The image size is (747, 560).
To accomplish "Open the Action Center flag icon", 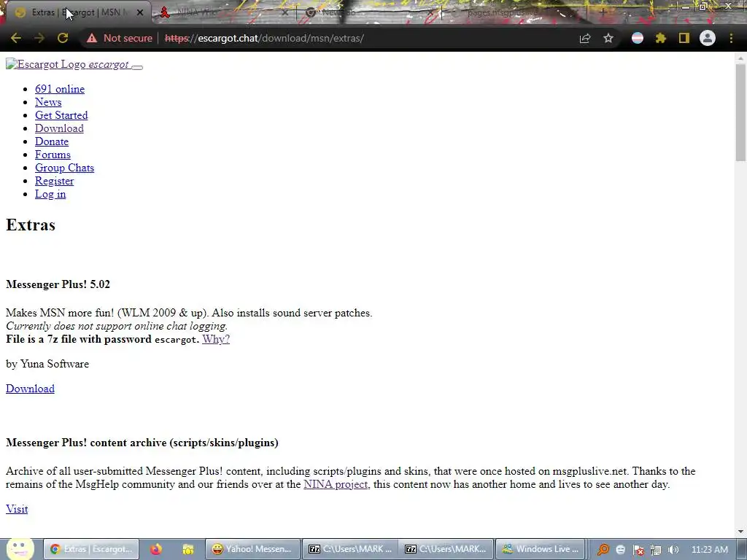I will 639,550.
